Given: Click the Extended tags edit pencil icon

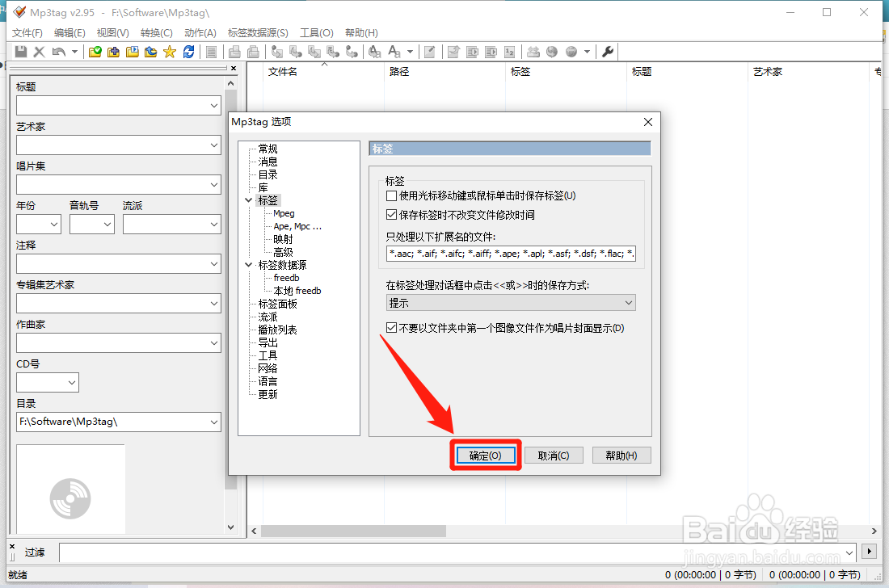Looking at the screenshot, I should coord(430,52).
